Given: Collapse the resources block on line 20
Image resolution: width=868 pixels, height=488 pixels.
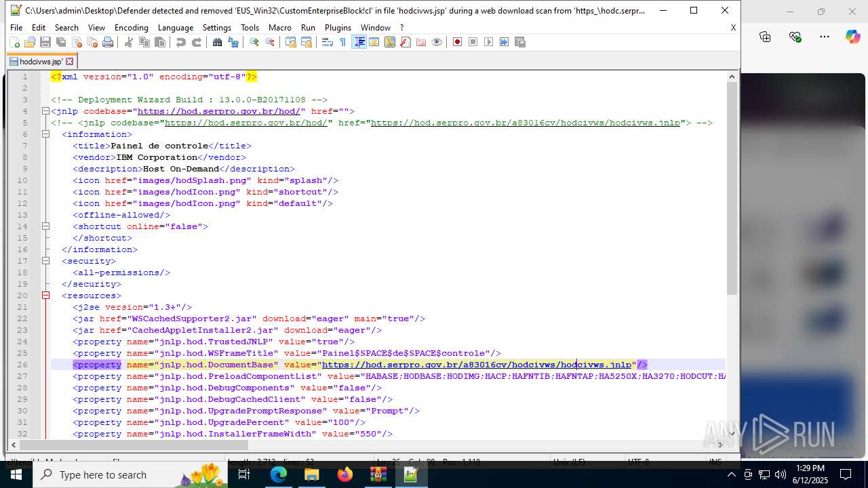Looking at the screenshot, I should coord(45,296).
